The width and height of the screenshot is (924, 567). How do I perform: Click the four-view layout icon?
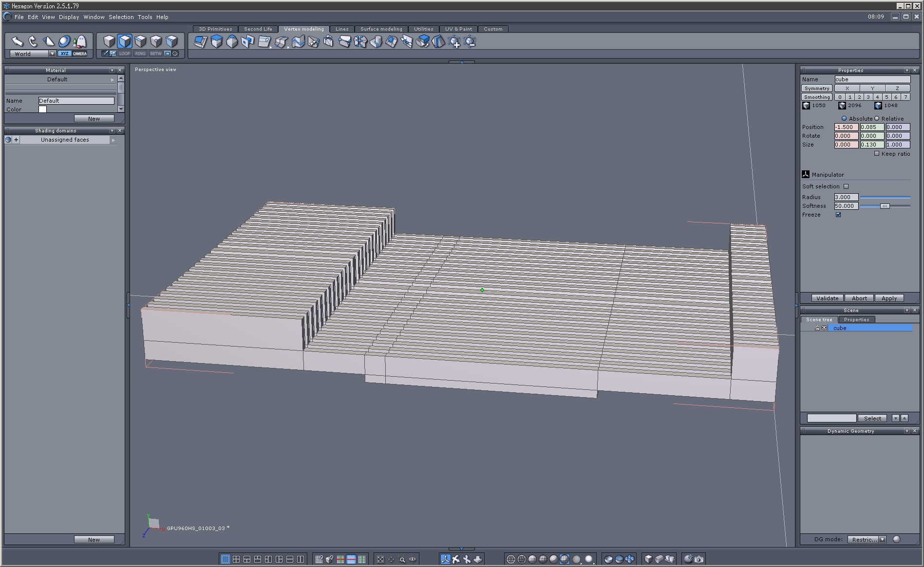(236, 559)
